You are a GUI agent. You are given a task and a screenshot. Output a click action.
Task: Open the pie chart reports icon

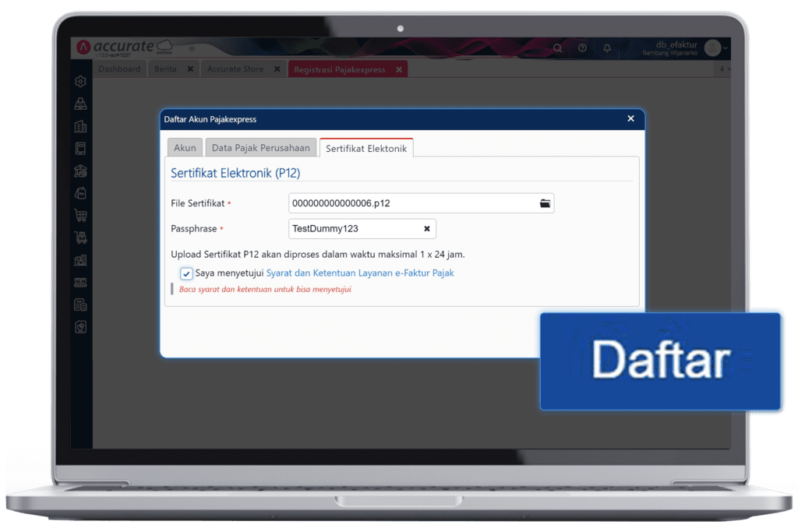pos(80,327)
